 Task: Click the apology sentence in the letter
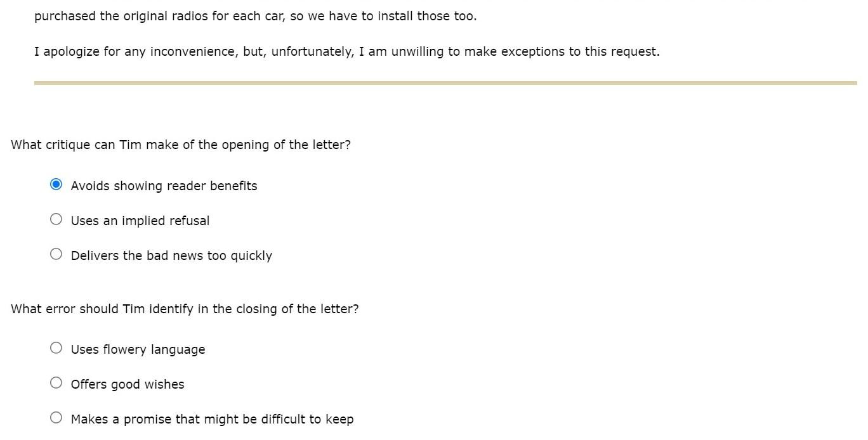pos(346,51)
